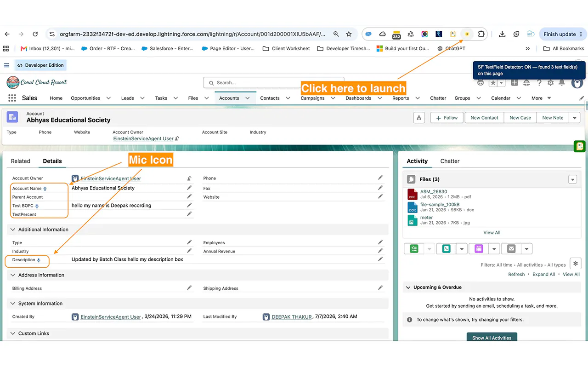The image size is (588, 368).
Task: Edit the Test BOFC field via pencil icon
Action: coord(189,205)
